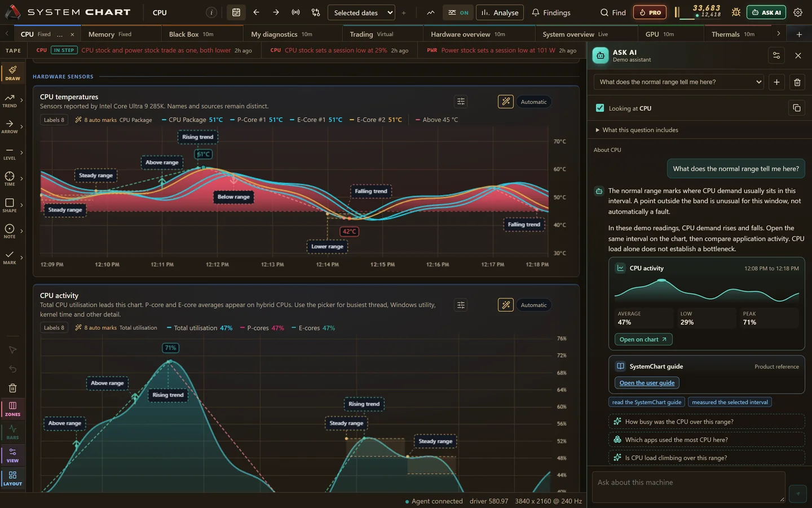
Task: Click the compare branches icon in top toolbar
Action: 316,12
